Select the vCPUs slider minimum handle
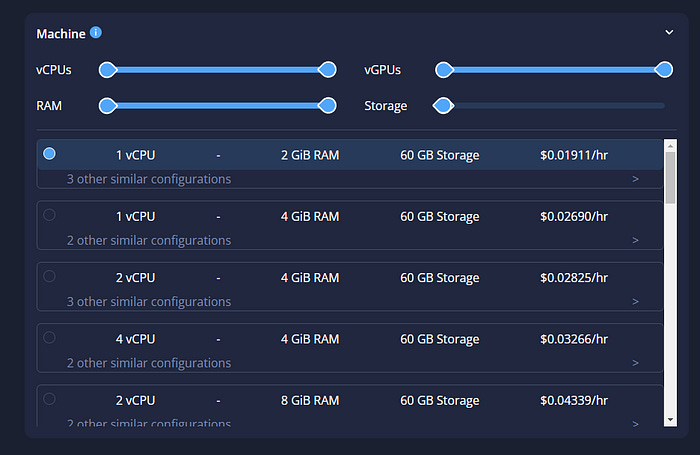This screenshot has width=700, height=455. click(108, 70)
